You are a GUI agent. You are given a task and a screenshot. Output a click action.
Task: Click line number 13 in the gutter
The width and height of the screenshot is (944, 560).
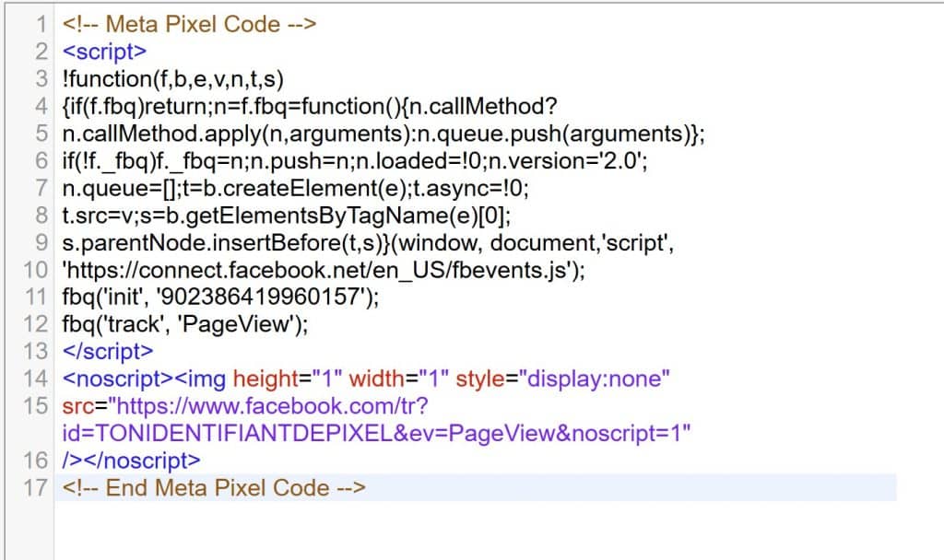[36, 351]
